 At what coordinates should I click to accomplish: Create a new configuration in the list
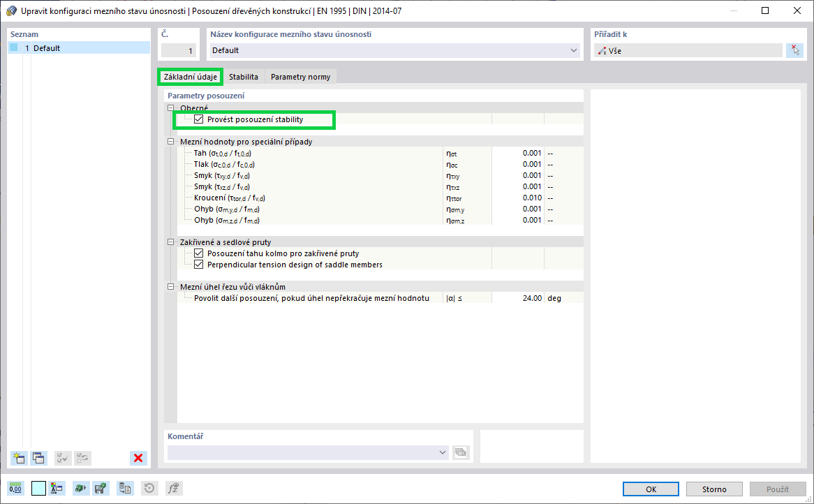pyautogui.click(x=20, y=458)
